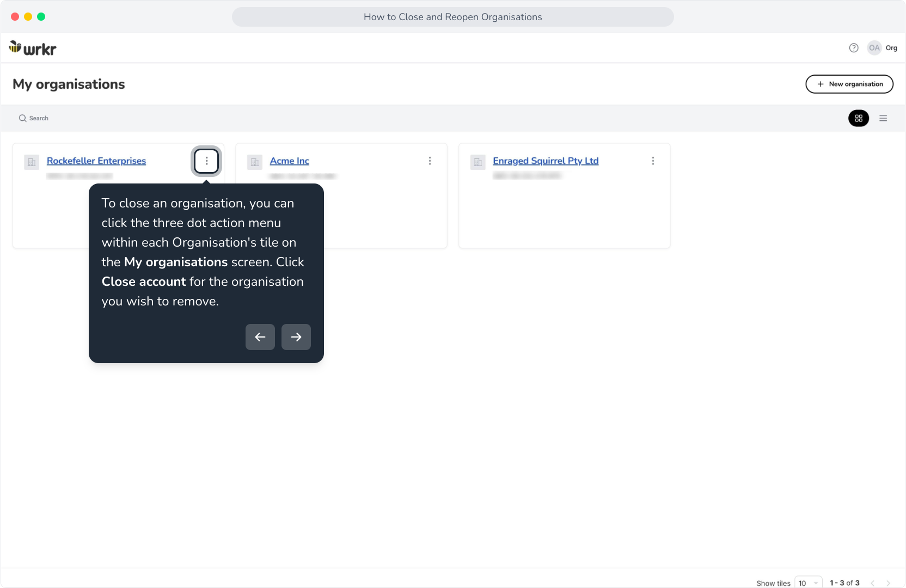Switch to tile grid view
Image resolution: width=906 pixels, height=588 pixels.
point(859,118)
